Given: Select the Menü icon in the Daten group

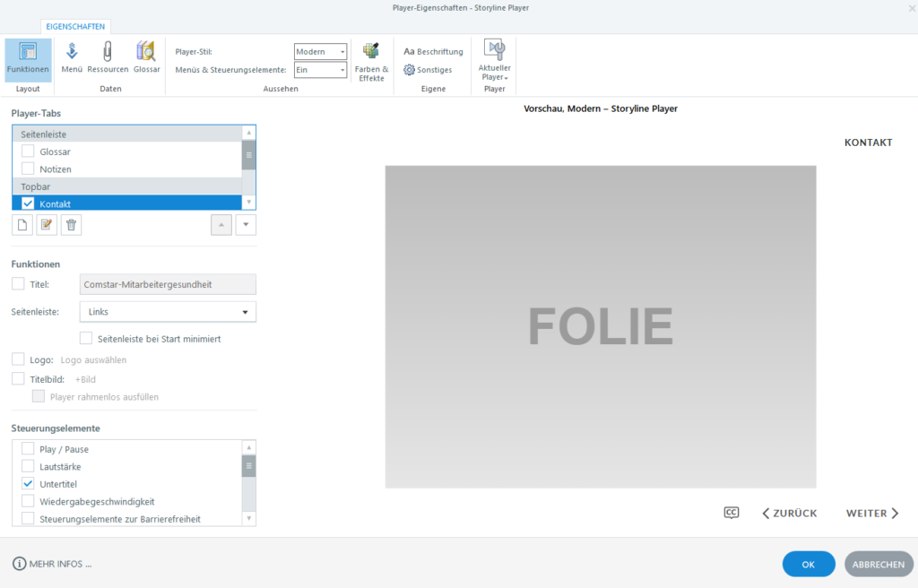Looking at the screenshot, I should (71, 63).
